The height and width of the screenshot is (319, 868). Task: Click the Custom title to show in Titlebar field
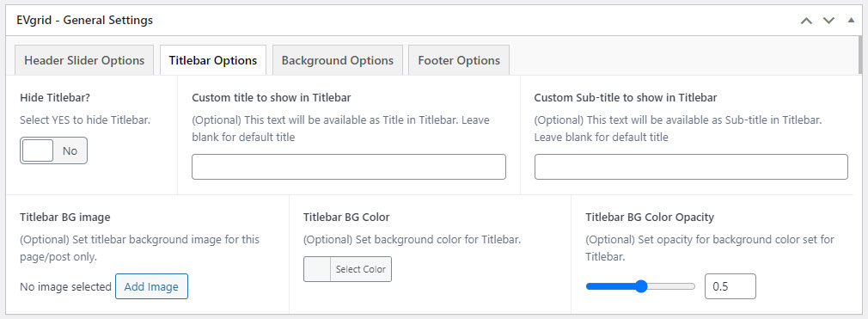coord(349,167)
